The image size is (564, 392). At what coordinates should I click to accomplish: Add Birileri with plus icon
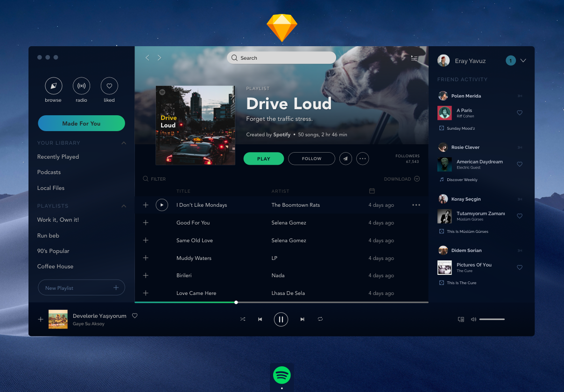click(146, 275)
